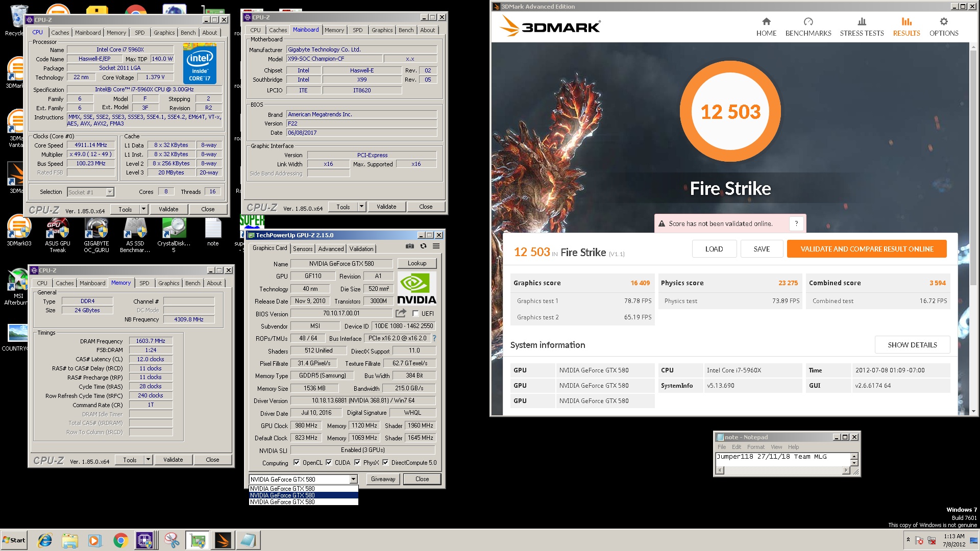Switch to Bench tab in CPU-Z Mainboard window
980x551 pixels.
(406, 30)
